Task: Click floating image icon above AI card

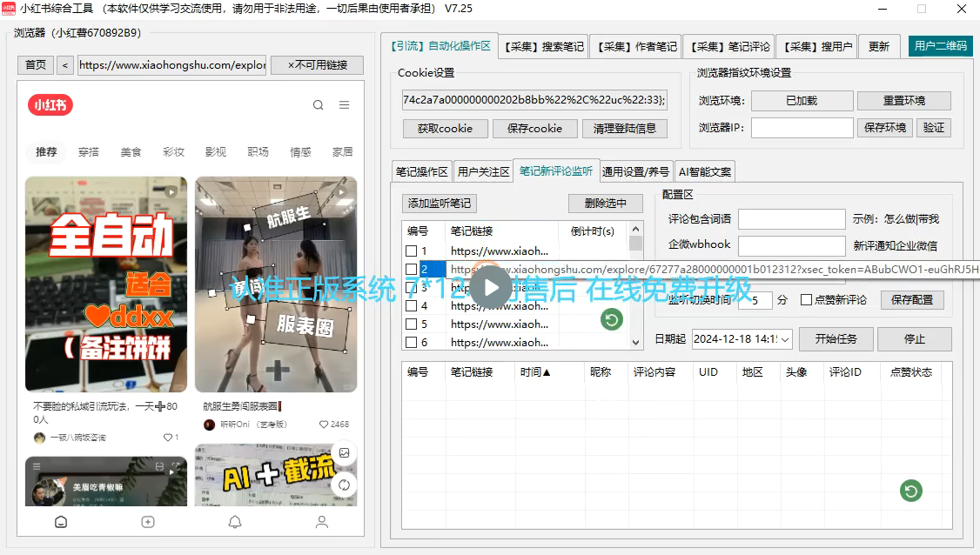Action: (x=344, y=452)
